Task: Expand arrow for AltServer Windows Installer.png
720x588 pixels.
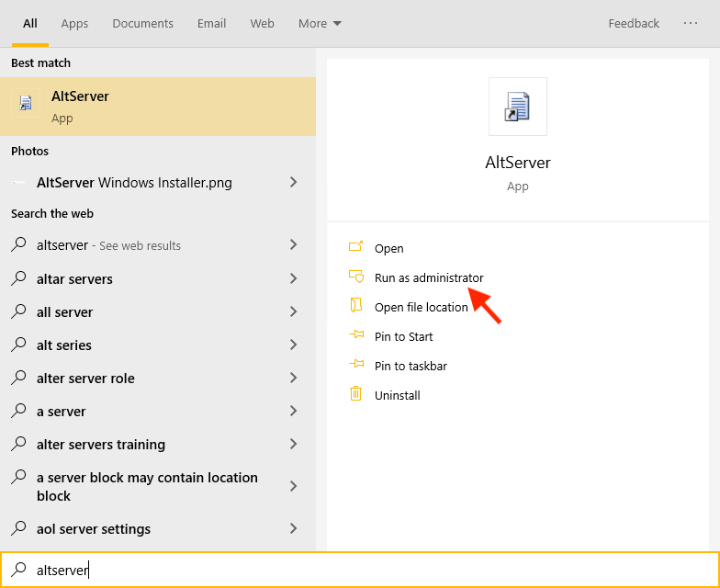Action: pos(294,182)
